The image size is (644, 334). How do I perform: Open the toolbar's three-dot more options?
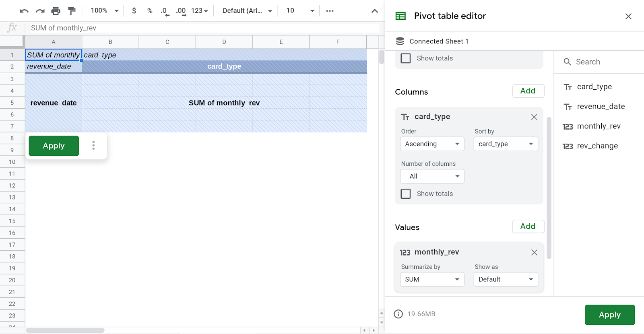point(330,11)
